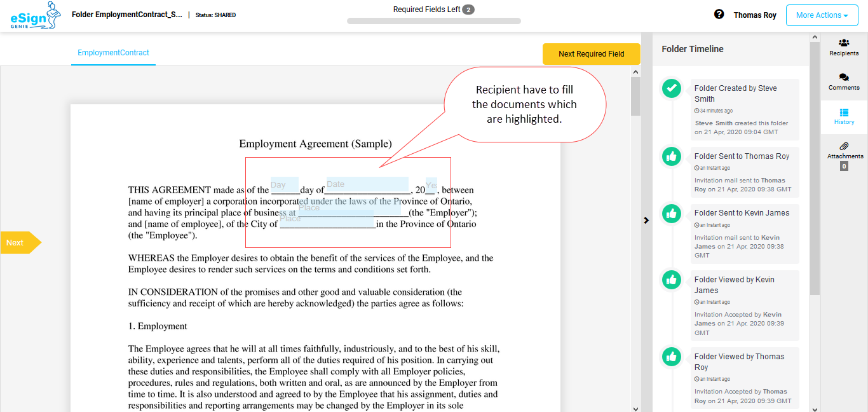Click the Folder EmploymentContract title
Image resolution: width=868 pixels, height=412 pixels.
click(127, 14)
